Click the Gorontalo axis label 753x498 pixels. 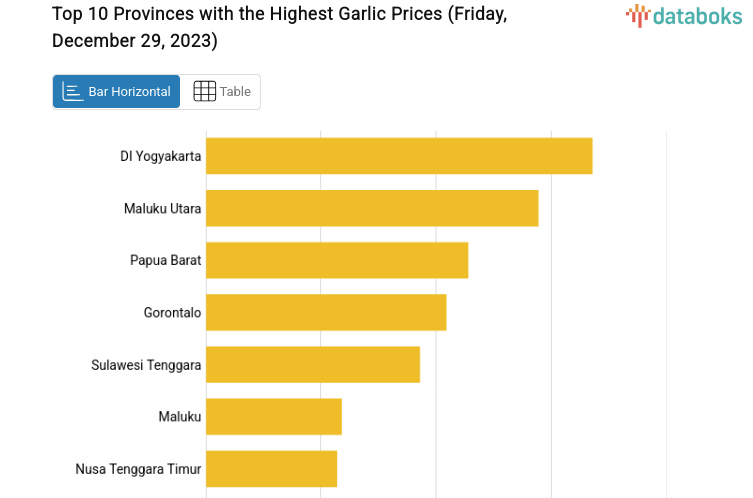point(173,312)
